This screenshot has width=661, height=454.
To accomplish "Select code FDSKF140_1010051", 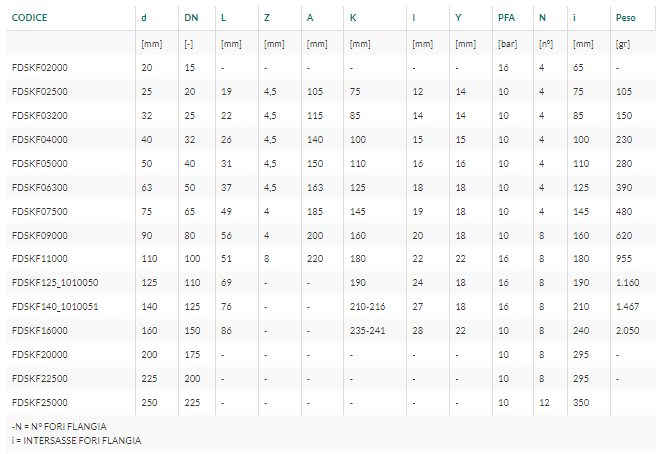I will [55, 306].
